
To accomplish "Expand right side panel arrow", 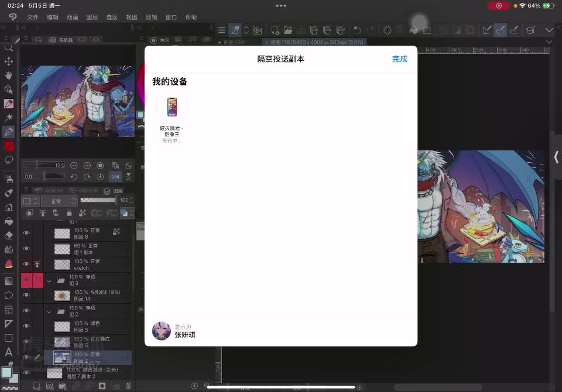I will point(556,157).
